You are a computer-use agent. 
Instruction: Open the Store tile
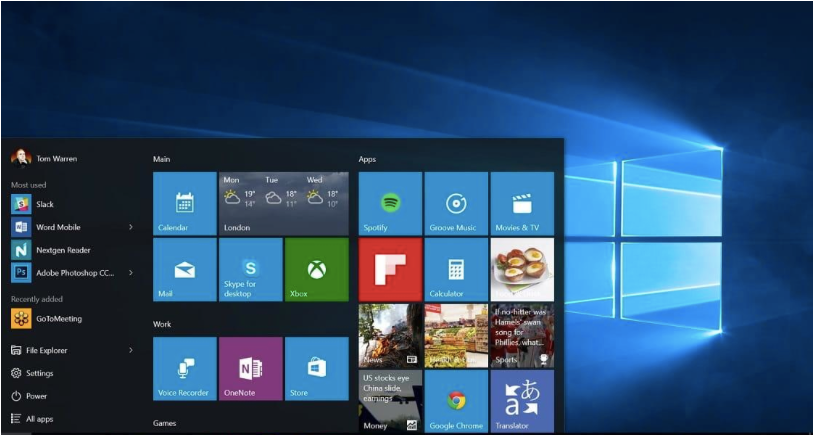click(317, 369)
